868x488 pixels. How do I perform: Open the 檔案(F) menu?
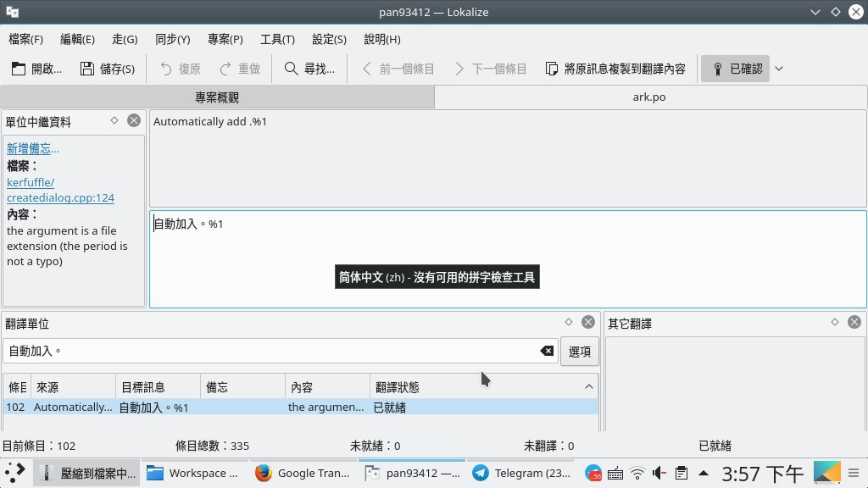pyautogui.click(x=26, y=39)
